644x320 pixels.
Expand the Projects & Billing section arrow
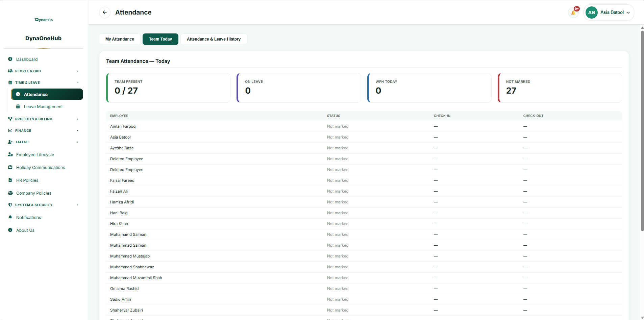[78, 119]
